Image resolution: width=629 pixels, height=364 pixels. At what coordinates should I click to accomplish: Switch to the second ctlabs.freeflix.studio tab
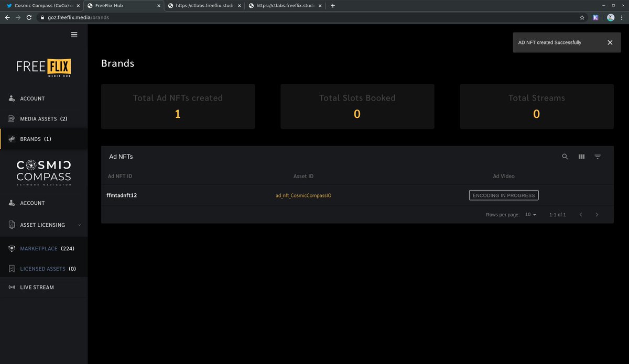point(285,6)
